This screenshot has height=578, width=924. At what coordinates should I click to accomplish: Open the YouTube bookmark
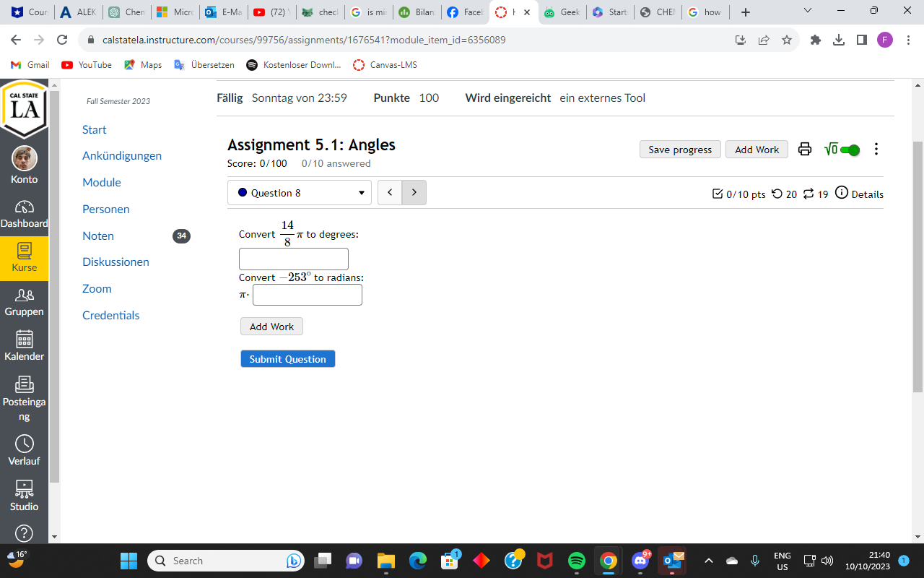tap(87, 65)
